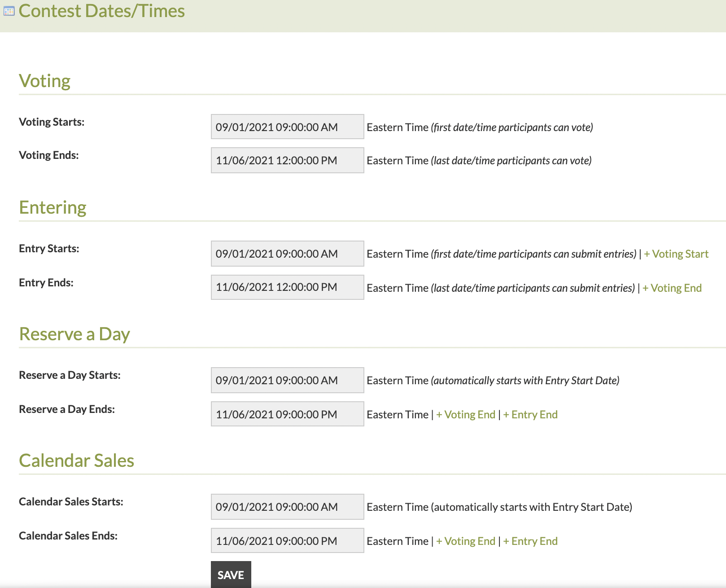Click the Calendar Sales Ends field

287,541
